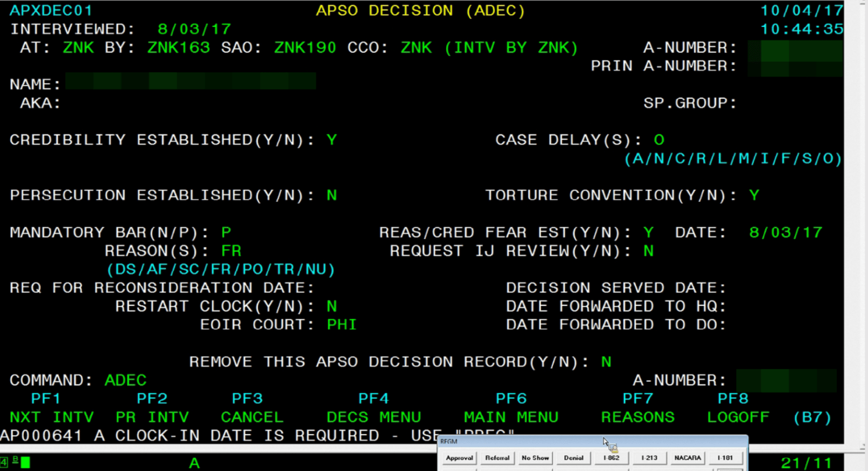
Task: Click the DATE FORWARDED TO DO label
Action: point(616,325)
